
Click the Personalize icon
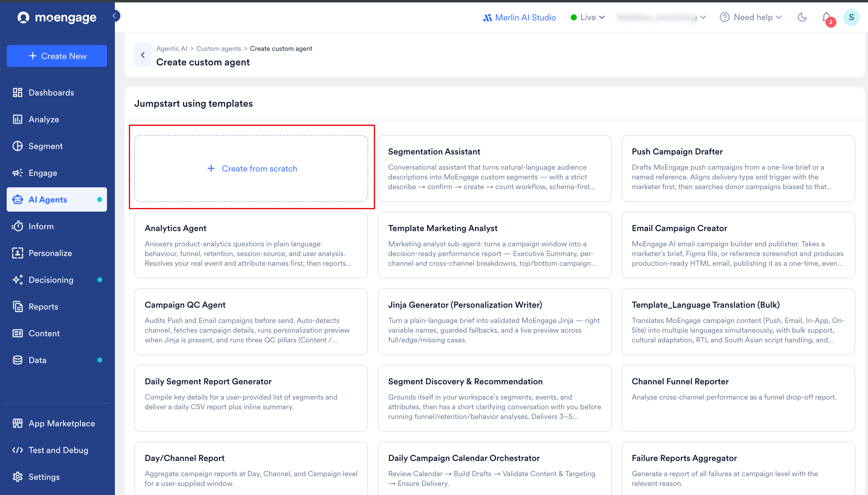click(17, 253)
